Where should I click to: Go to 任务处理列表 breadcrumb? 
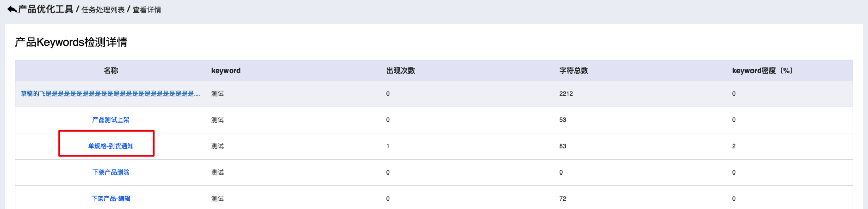pos(103,10)
